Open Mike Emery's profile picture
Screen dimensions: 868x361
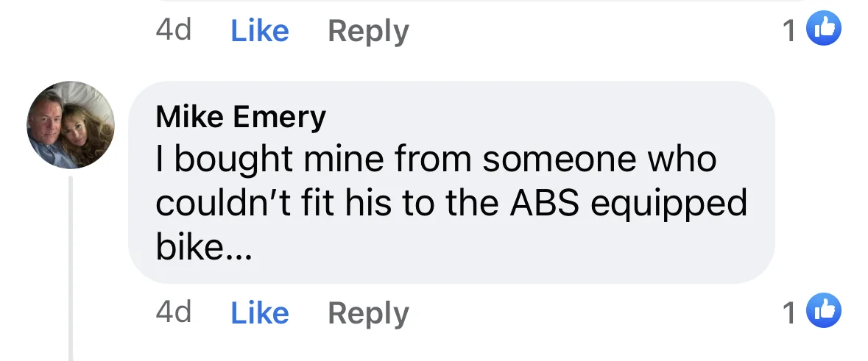71,125
